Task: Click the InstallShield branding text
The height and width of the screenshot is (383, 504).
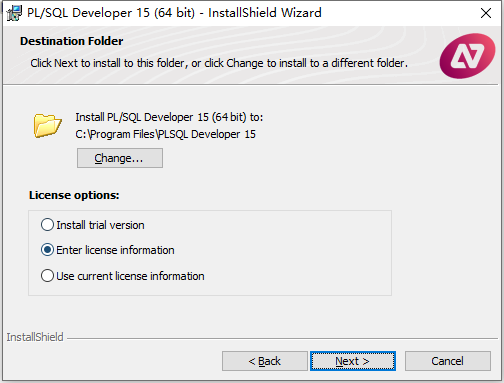Action: [35, 337]
